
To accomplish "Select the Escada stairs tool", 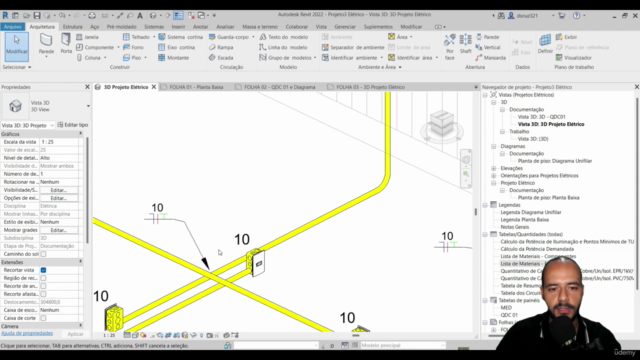I will 221,58.
